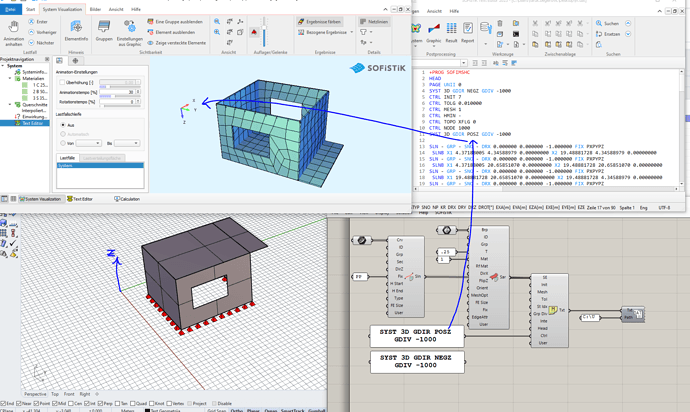Image resolution: width=690 pixels, height=412 pixels.
Task: Open the combo box dropdown above code editor
Action: click(463, 63)
